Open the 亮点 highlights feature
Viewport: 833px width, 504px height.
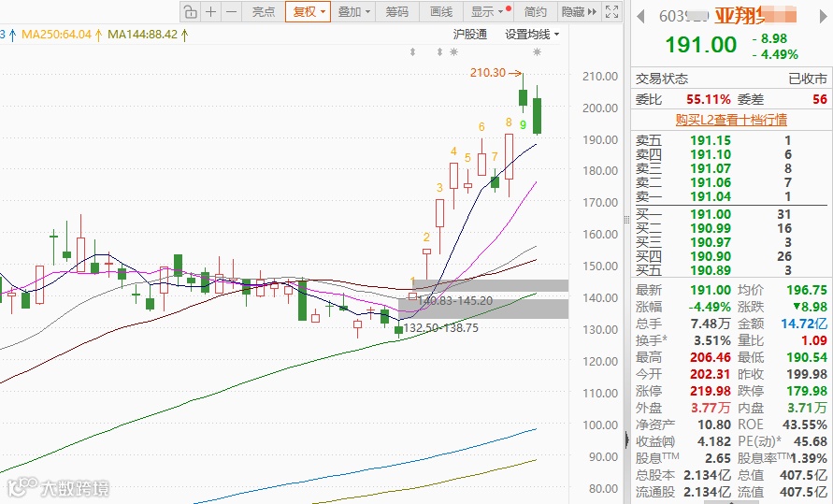264,11
